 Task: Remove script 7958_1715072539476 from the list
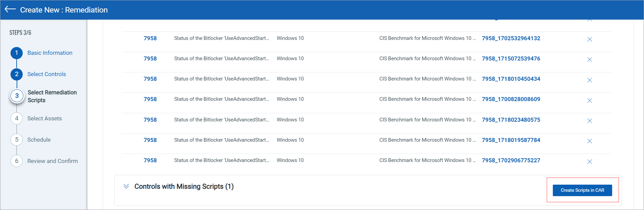click(590, 60)
